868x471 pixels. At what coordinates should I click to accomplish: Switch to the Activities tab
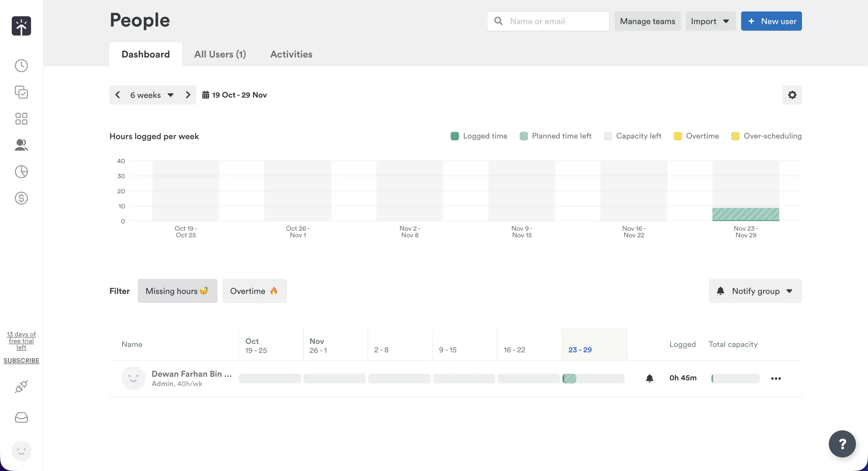291,54
